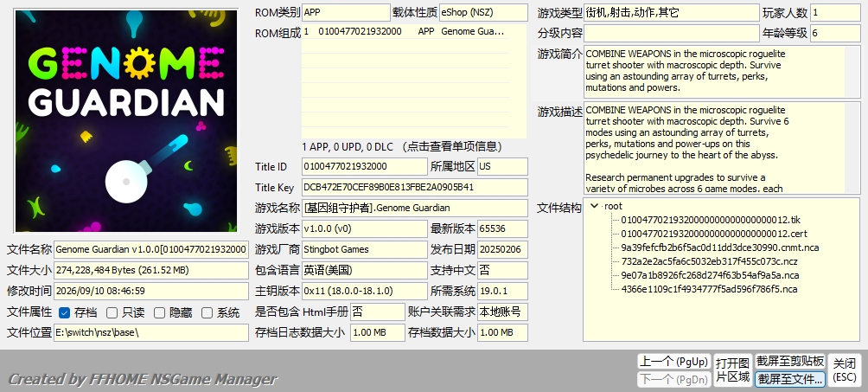Enable the 只读 read-only checkbox

pyautogui.click(x=112, y=312)
